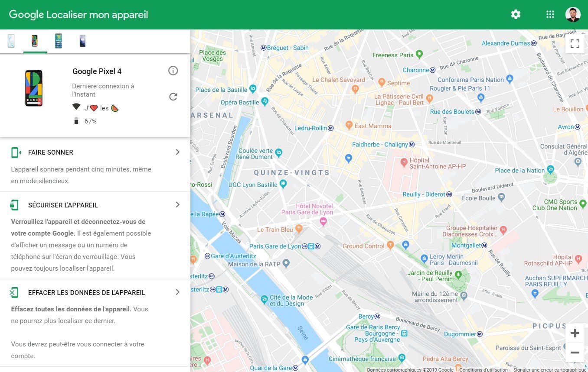
Task: Click the lock phone icon
Action: coord(15,205)
